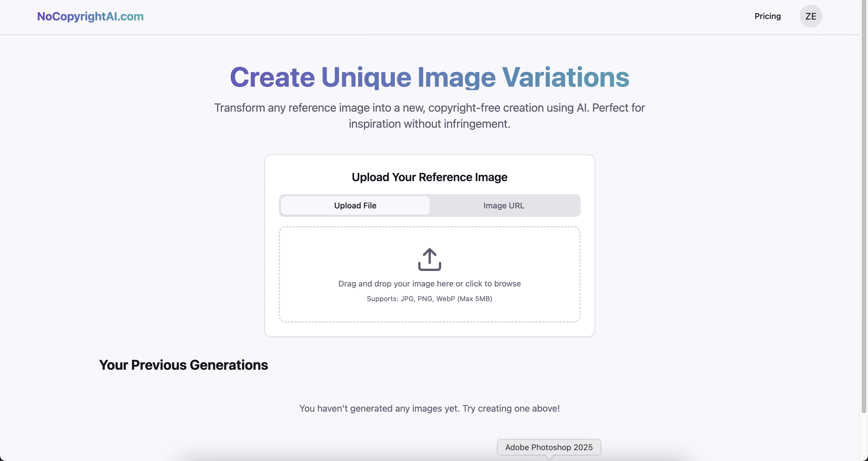Open the Pricing page
Viewport: 868px width, 461px height.
point(767,16)
